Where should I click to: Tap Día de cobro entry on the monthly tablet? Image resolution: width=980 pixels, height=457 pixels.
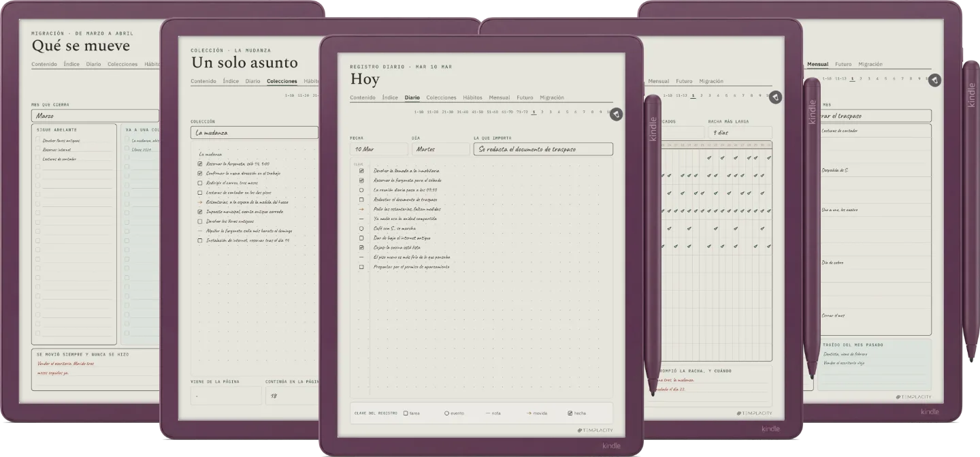click(x=833, y=262)
